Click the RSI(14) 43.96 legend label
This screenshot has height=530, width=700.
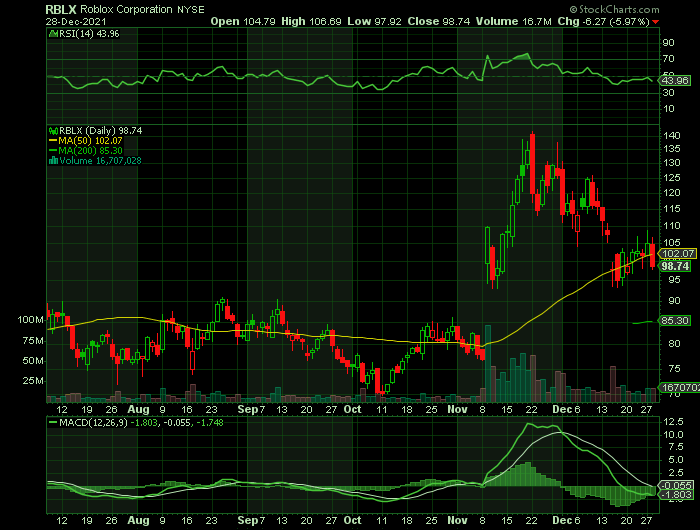tap(89, 33)
